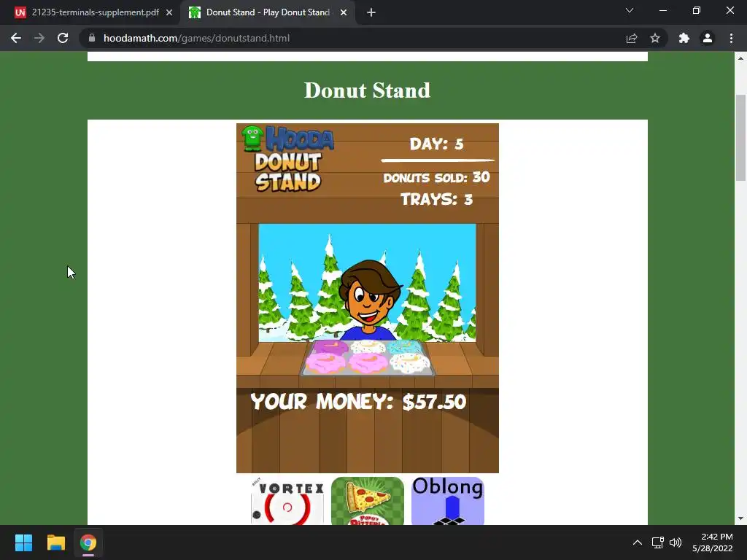Viewport: 747px width, 560px height.
Task: Open the tab search chevron
Action: point(630,10)
